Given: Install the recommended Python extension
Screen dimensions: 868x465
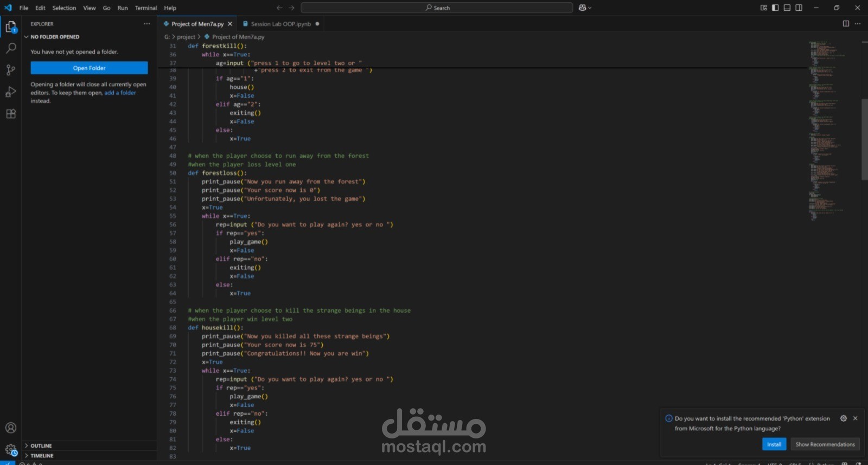Looking at the screenshot, I should [x=774, y=444].
